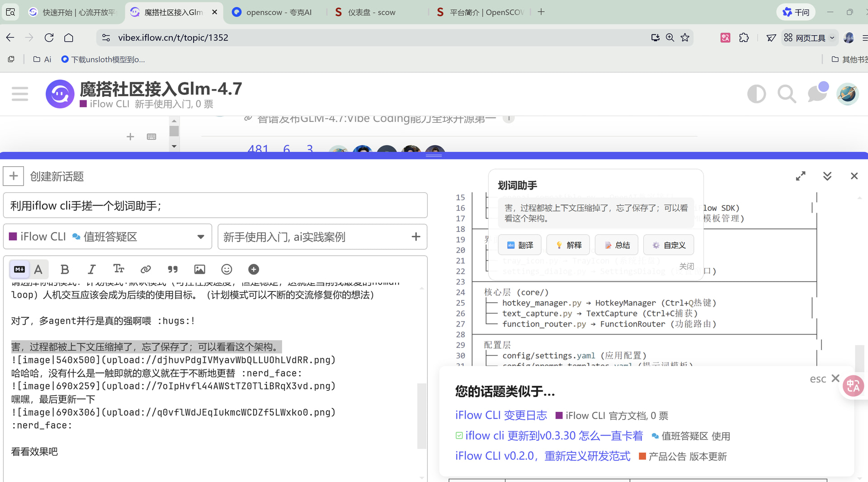Insert blockquote using the quote icon
The height and width of the screenshot is (482, 868).
(x=173, y=269)
